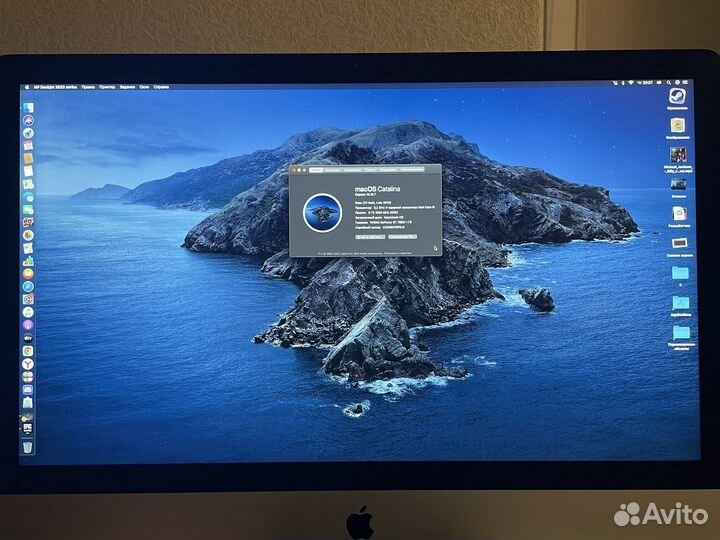The height and width of the screenshot is (540, 720).
Task: Open Wi-Fi status menu
Action: tap(631, 83)
